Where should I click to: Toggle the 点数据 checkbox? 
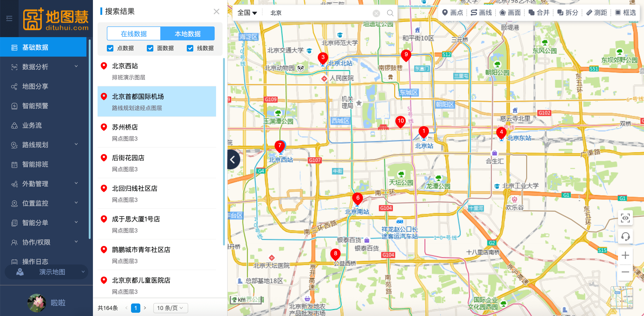110,48
